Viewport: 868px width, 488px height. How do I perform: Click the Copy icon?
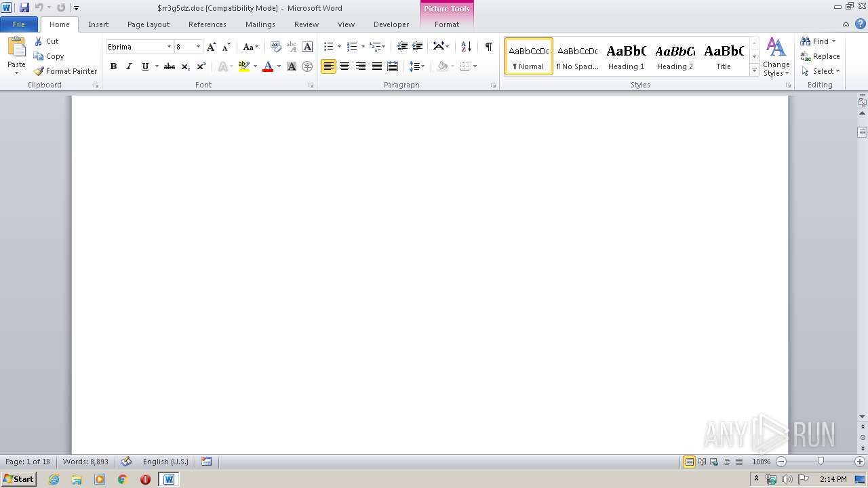pos(39,56)
